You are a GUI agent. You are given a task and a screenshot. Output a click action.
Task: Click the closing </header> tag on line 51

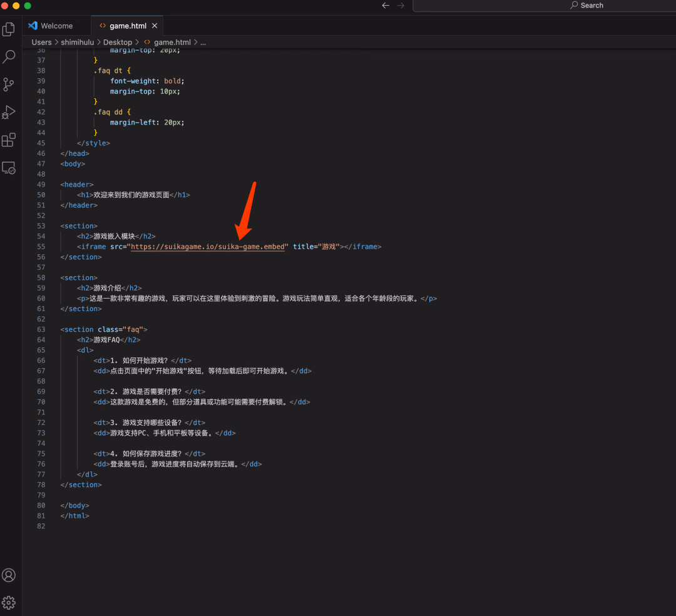(x=79, y=205)
